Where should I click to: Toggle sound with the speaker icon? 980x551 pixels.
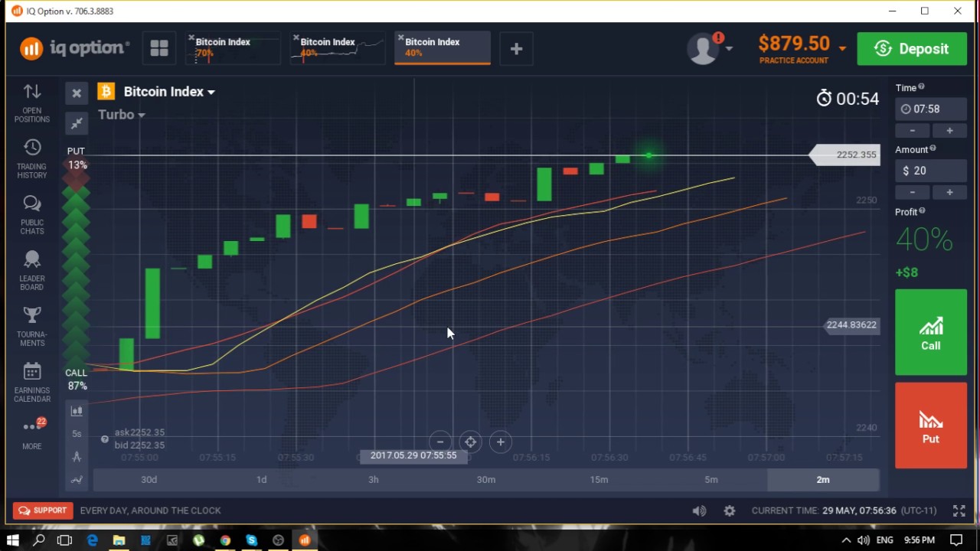[699, 510]
